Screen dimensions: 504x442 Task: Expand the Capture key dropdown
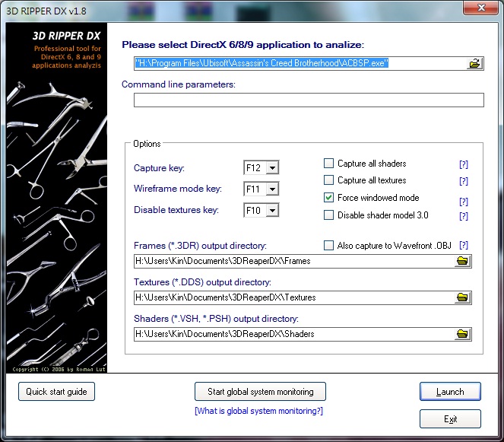272,168
